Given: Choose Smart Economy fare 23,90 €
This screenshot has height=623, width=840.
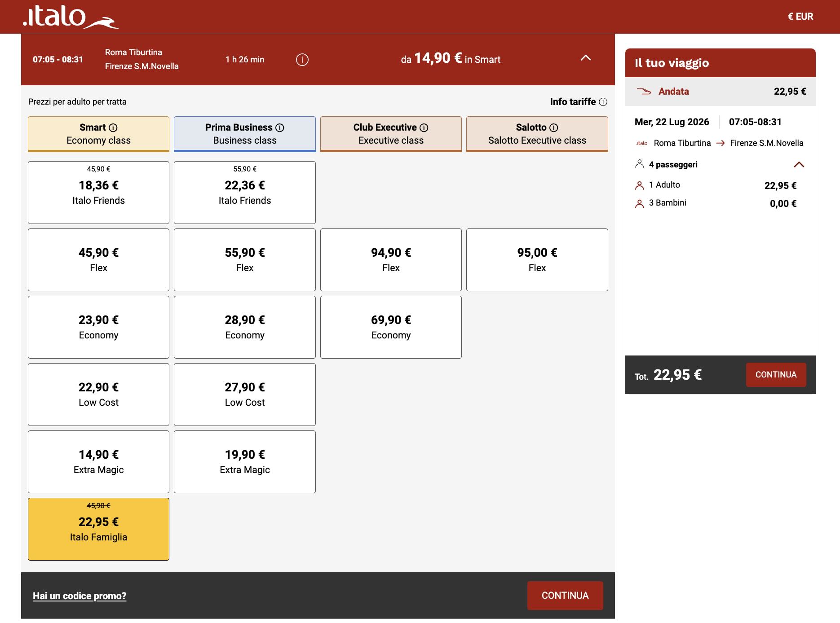Looking at the screenshot, I should (x=99, y=327).
